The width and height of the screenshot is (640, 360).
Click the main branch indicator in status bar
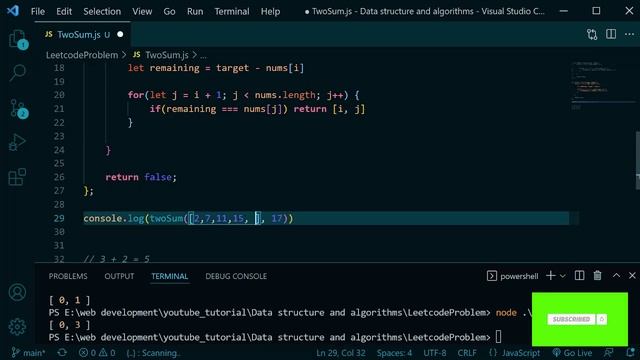coord(29,353)
